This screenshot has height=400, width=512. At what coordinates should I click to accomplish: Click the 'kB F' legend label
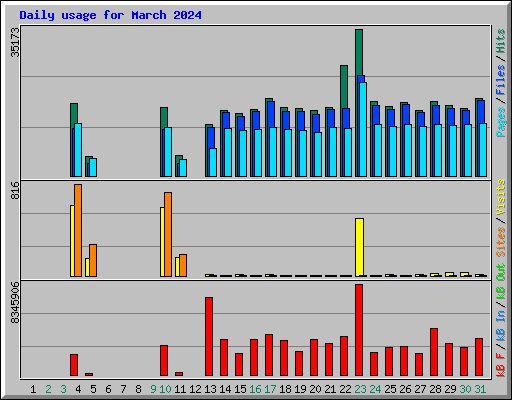tap(501, 365)
